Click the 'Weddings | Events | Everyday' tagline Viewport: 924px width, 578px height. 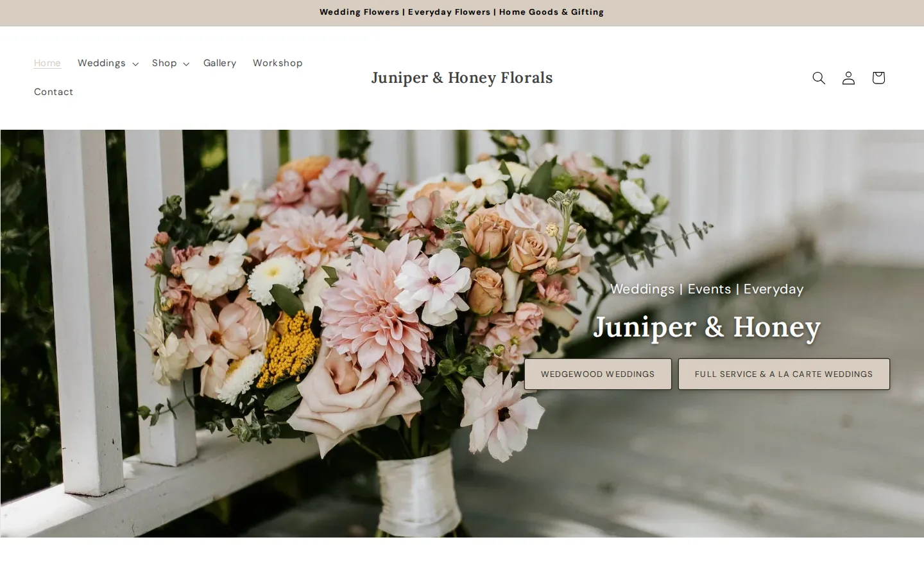(x=706, y=289)
